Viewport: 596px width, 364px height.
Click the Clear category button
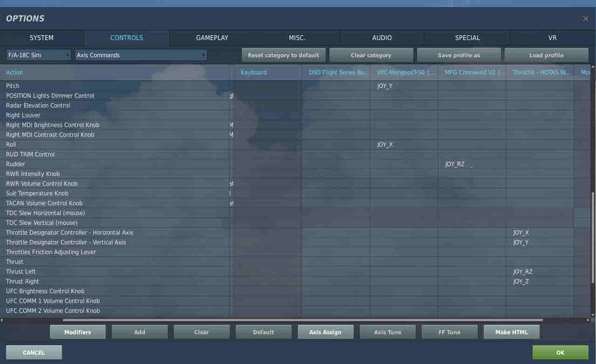tap(371, 55)
